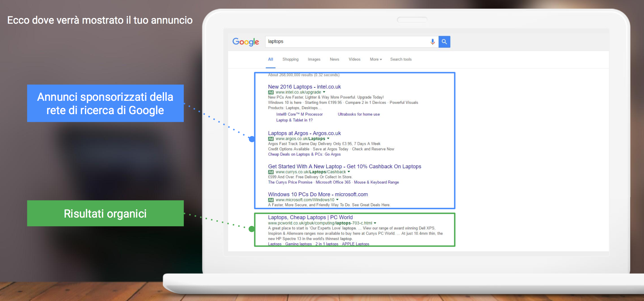Click Annunci sponsorizzati della rete di ricerca label
The width and height of the screenshot is (644, 301).
click(105, 103)
